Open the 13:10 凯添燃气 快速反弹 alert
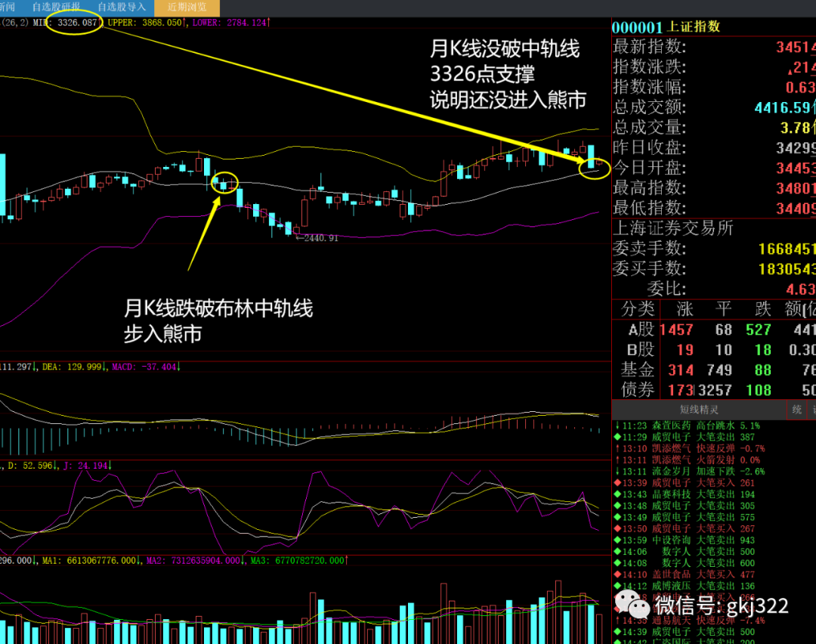 pos(691,449)
